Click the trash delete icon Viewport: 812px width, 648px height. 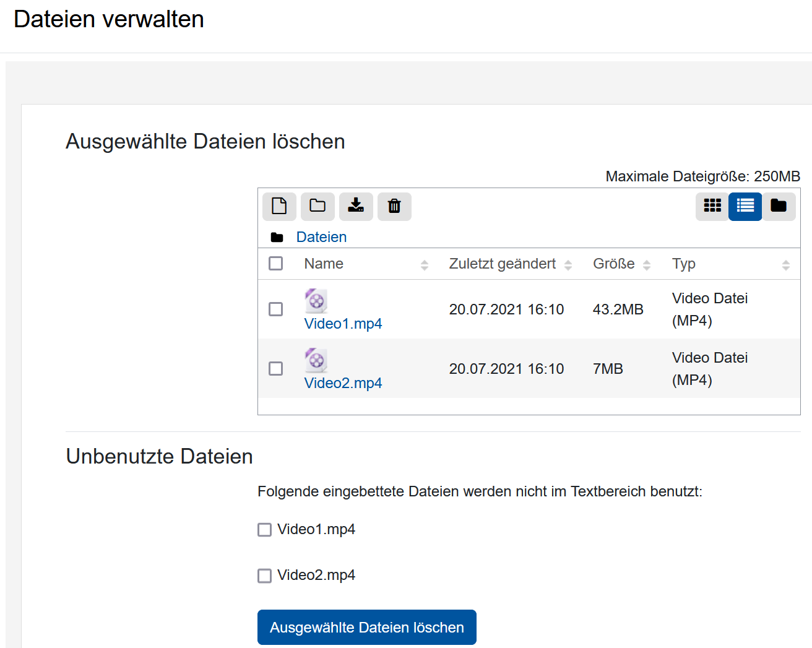(394, 206)
